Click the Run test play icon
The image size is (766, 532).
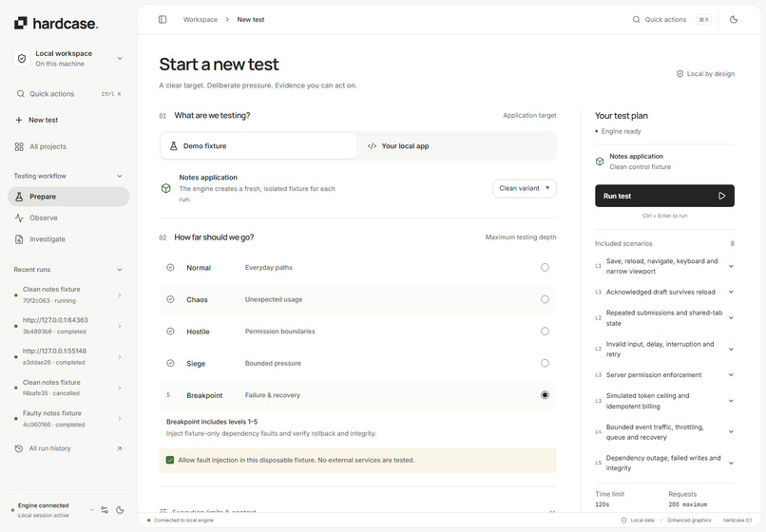pyautogui.click(x=721, y=196)
